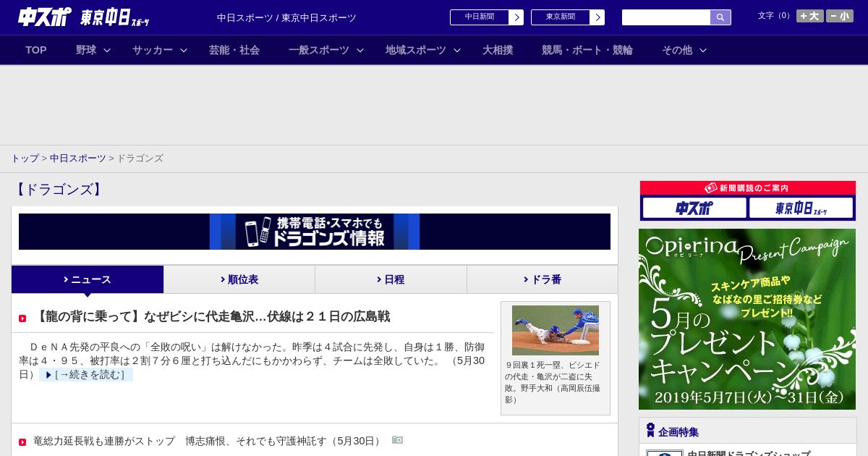
Task: Open the 芸能・社会 menu item
Action: [234, 50]
